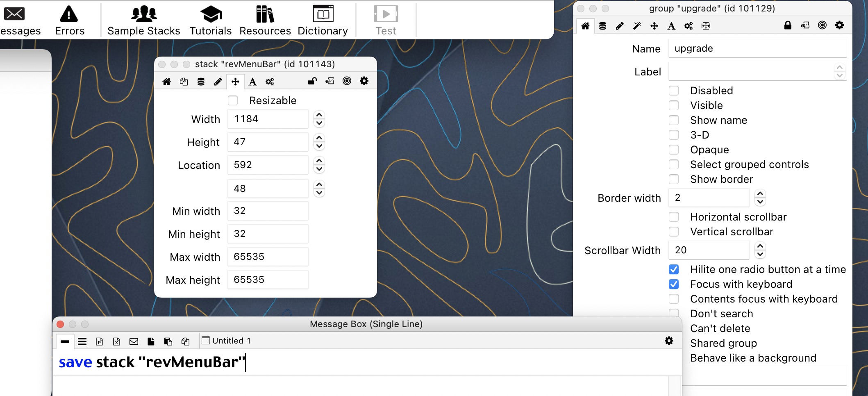
Task: Open Errors from the top toolbar
Action: tap(69, 20)
